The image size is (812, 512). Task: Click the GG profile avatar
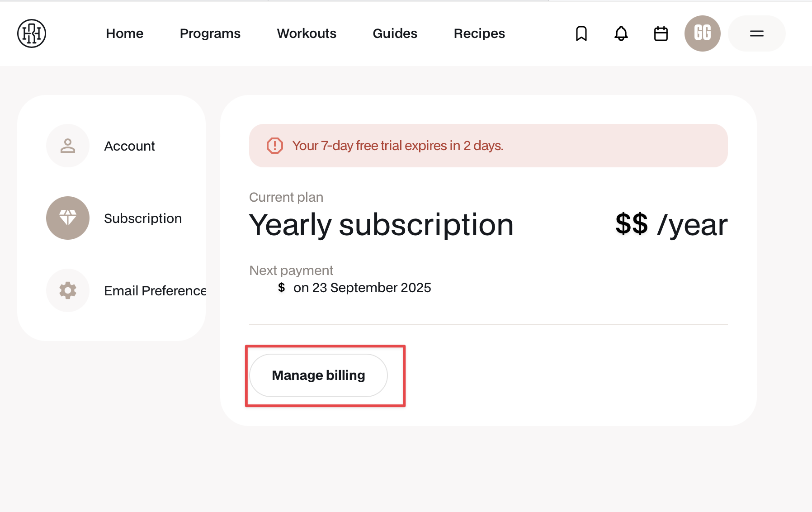point(703,33)
